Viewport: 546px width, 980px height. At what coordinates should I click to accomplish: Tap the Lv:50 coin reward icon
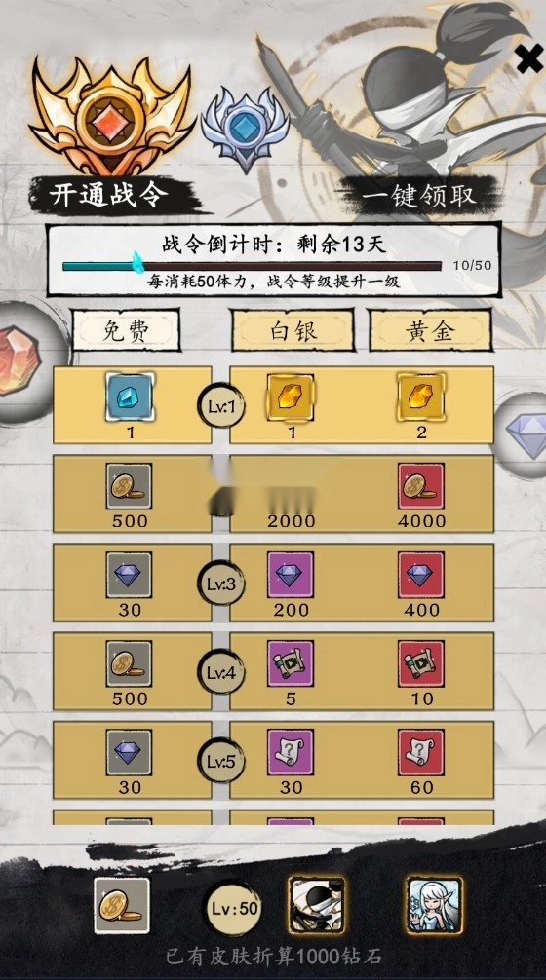click(x=122, y=906)
